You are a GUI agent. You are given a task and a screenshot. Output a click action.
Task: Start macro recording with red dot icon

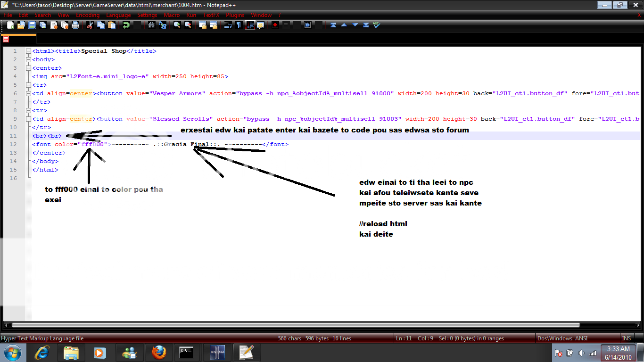275,25
